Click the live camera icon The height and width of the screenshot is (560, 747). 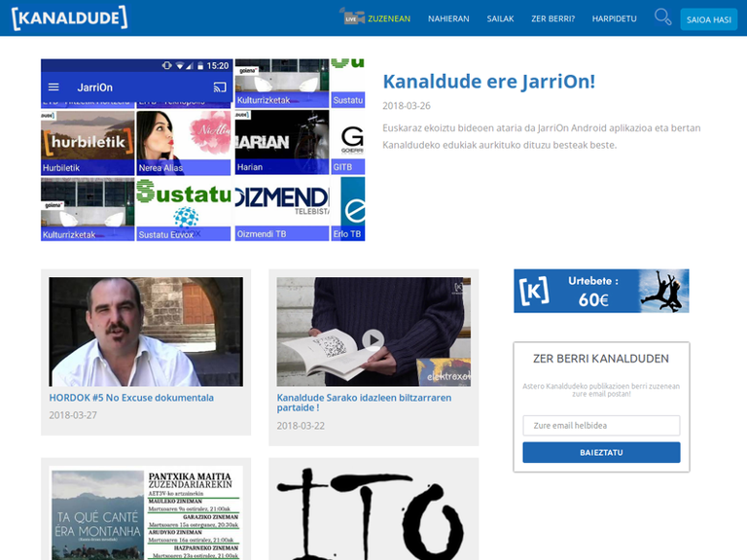click(352, 17)
